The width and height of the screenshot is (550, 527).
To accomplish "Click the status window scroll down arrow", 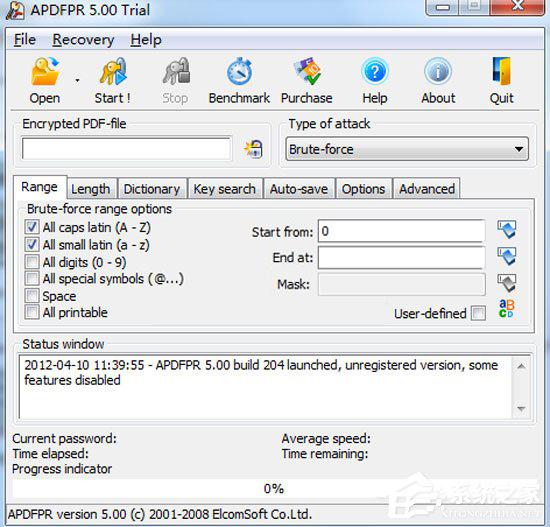I will (521, 409).
